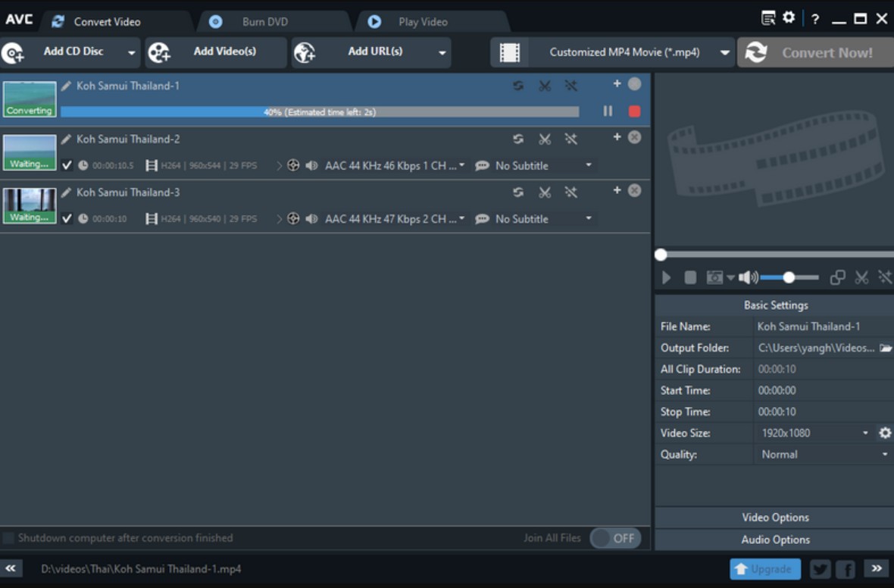This screenshot has width=894, height=588.
Task: Open the help question mark icon
Action: point(815,19)
